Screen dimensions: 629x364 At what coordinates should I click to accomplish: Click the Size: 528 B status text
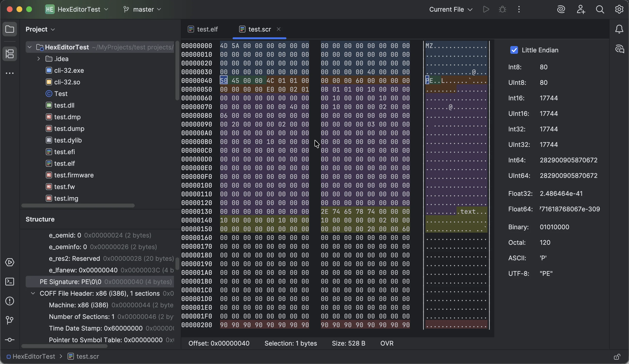pos(348,344)
